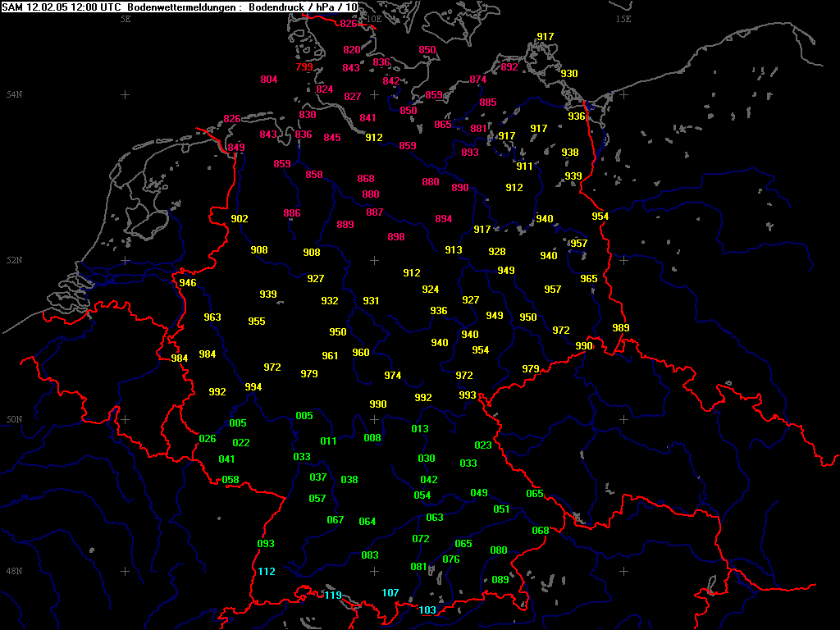Select the green value 089
Image resolution: width=840 pixels, height=630 pixels.
tap(500, 580)
